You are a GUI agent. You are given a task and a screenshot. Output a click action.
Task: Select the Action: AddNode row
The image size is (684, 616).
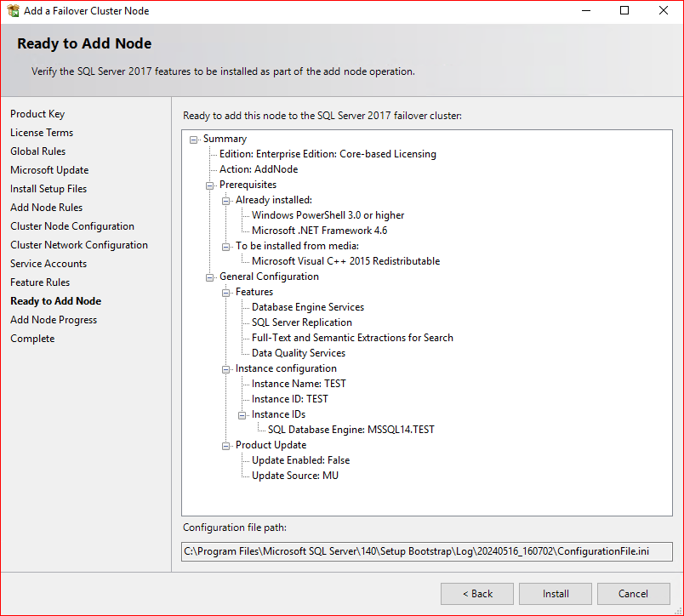259,169
